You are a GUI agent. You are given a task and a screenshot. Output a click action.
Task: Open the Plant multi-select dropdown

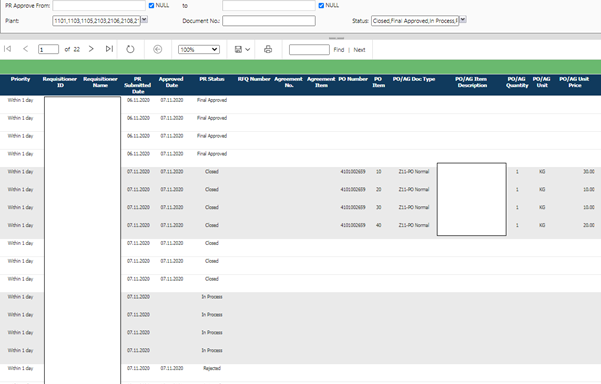point(145,20)
